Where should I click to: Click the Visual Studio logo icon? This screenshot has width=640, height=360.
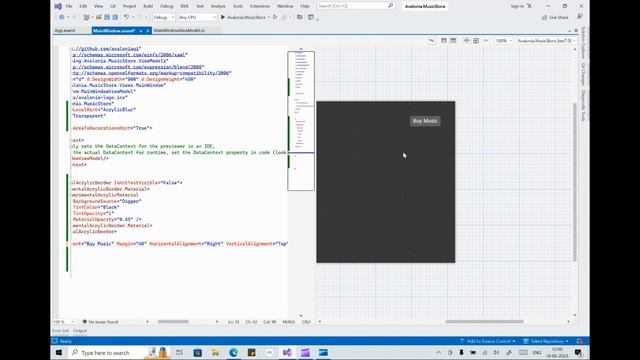point(58,6)
